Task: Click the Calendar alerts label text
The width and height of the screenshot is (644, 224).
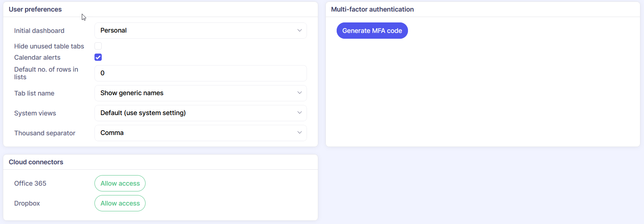Action: pos(37,58)
